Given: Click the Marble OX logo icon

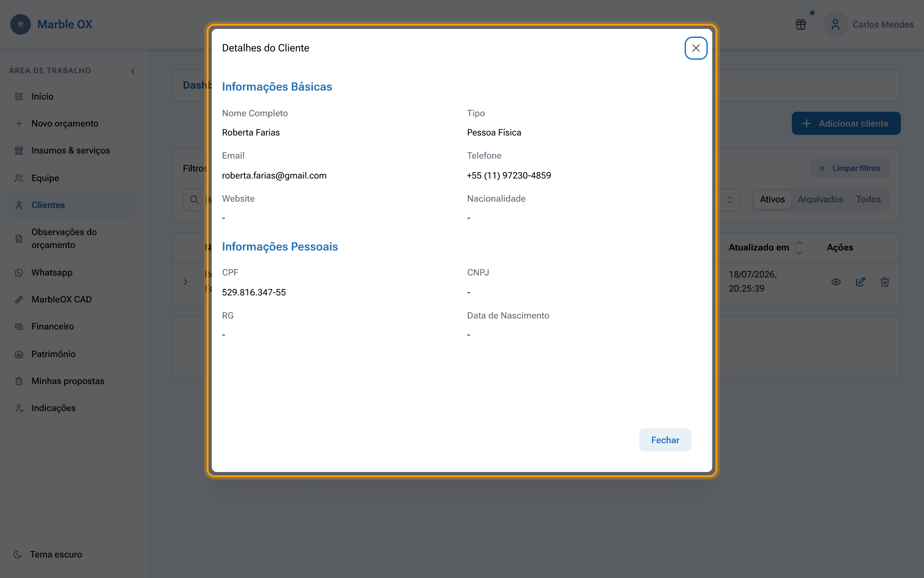Looking at the screenshot, I should pos(21,24).
